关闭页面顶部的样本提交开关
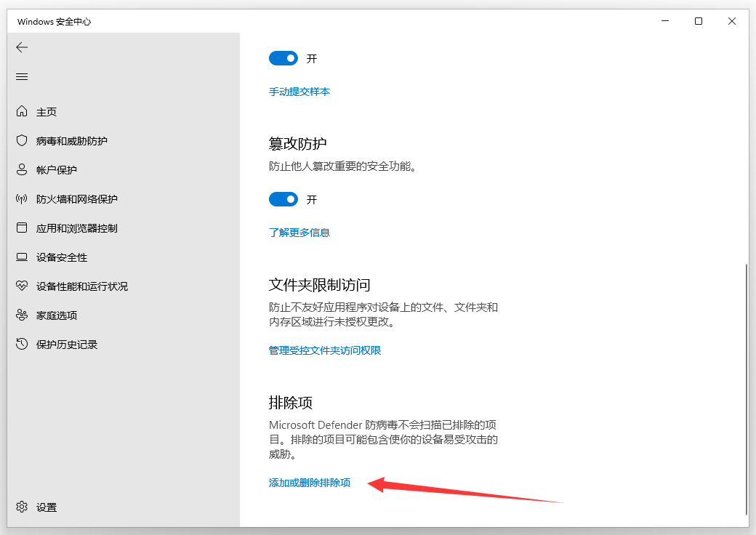The image size is (756, 535). (283, 58)
